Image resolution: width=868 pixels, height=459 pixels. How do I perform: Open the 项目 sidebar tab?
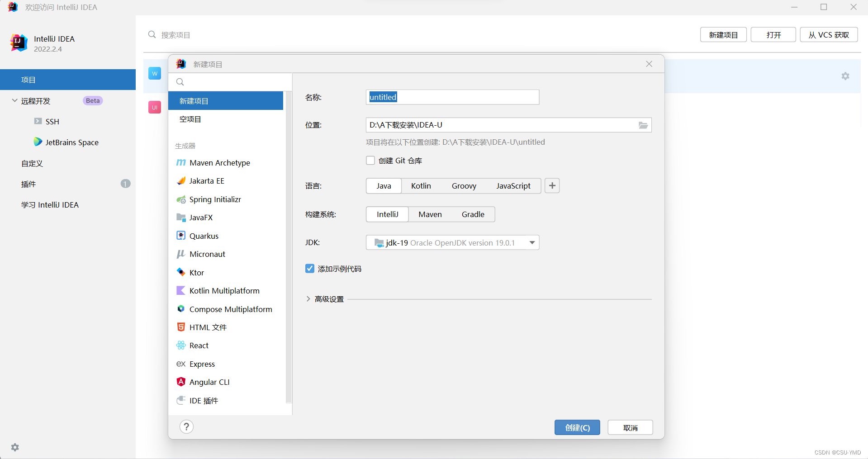(x=68, y=80)
